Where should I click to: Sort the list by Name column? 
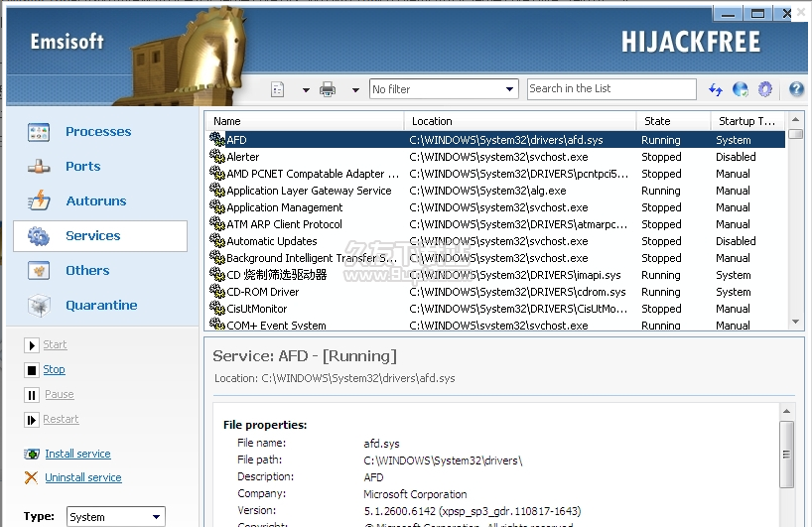point(305,121)
